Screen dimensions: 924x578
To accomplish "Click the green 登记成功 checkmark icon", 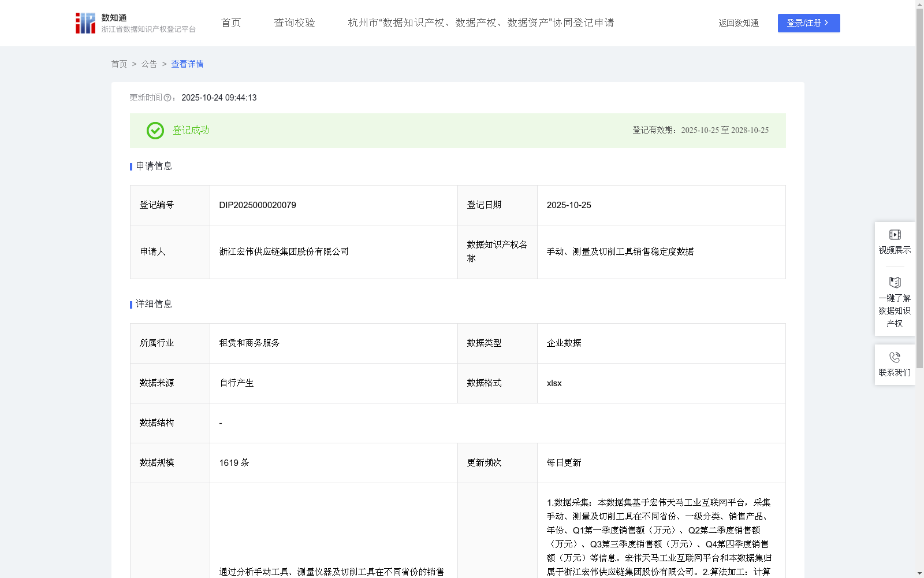I will pyautogui.click(x=155, y=131).
